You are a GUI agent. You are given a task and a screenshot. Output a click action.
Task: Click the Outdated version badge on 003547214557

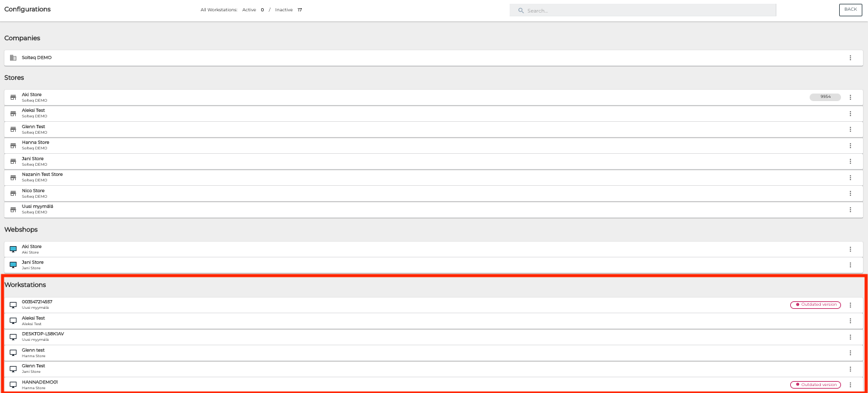point(815,304)
